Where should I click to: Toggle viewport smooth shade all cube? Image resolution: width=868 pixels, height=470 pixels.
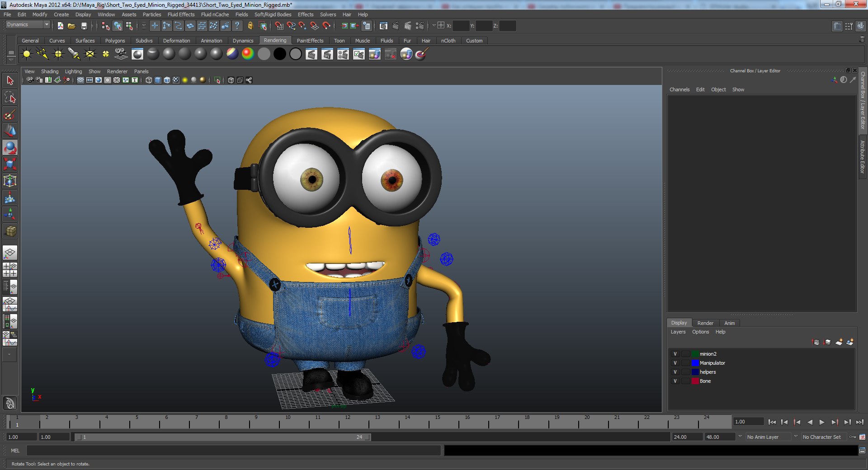[158, 80]
